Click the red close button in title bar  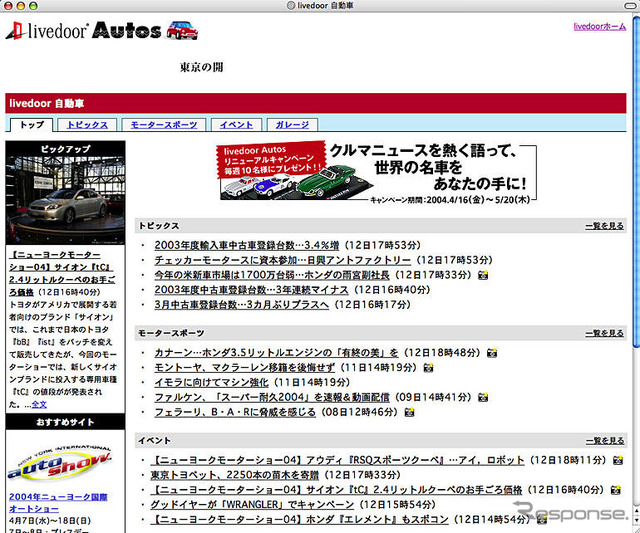click(x=8, y=5)
